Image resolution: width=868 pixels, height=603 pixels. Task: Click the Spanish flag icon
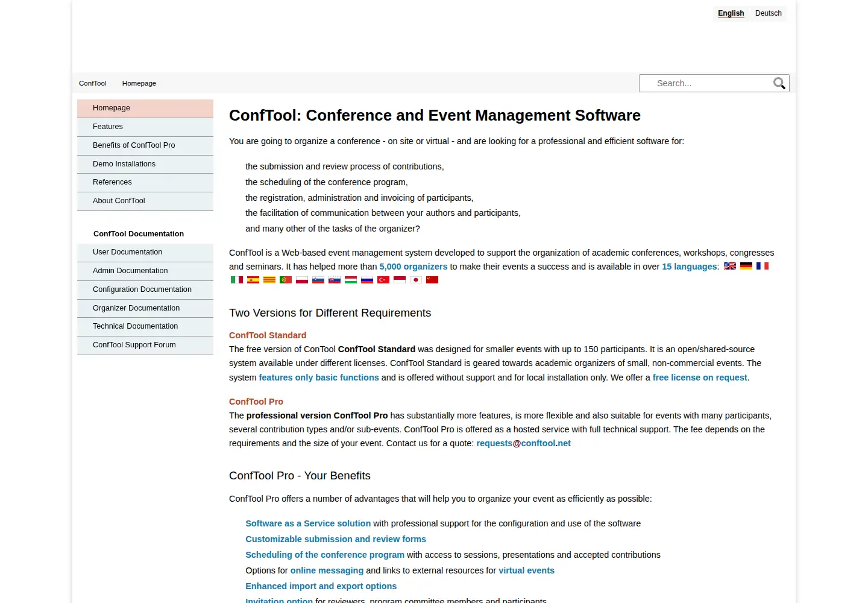point(253,280)
